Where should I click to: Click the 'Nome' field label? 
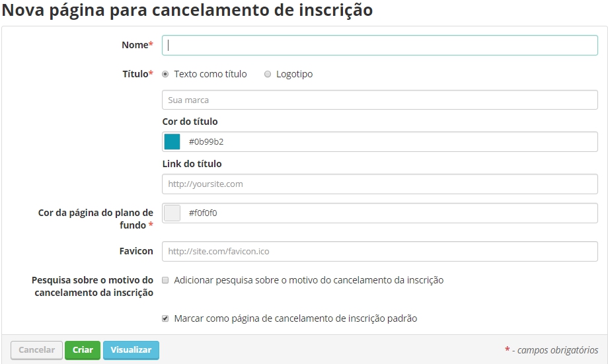pyautogui.click(x=137, y=45)
